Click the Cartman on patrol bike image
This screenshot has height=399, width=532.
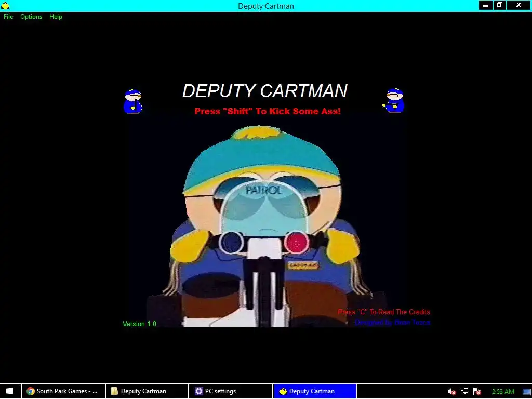[265, 227]
